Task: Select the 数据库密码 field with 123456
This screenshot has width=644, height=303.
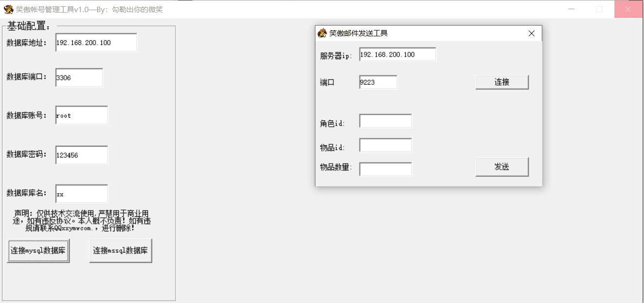Action: pos(81,155)
